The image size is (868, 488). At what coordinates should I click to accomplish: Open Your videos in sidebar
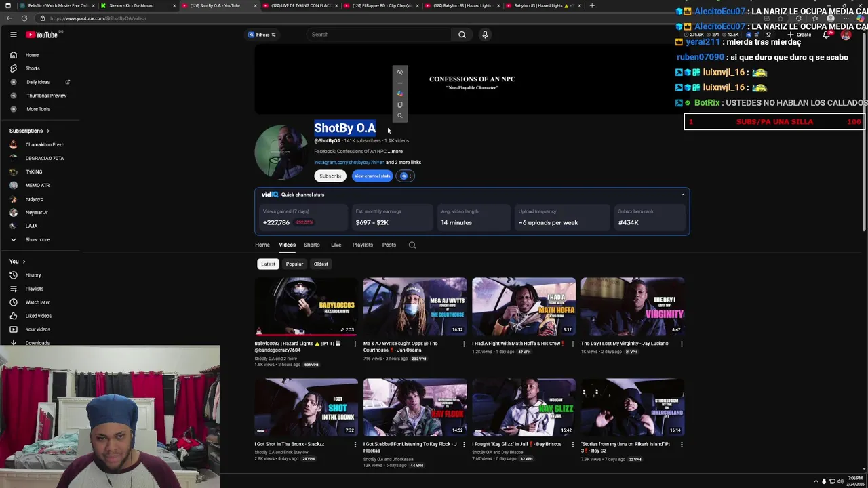pyautogui.click(x=37, y=329)
